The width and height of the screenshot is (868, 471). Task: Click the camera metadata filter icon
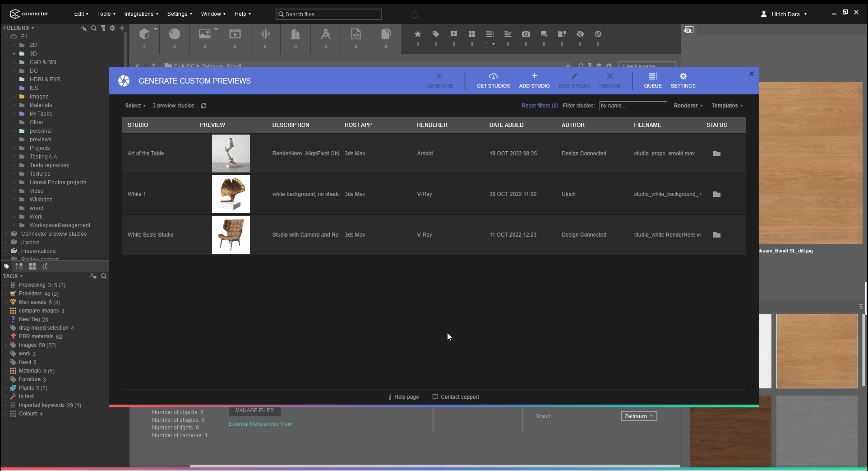[x=526, y=34]
